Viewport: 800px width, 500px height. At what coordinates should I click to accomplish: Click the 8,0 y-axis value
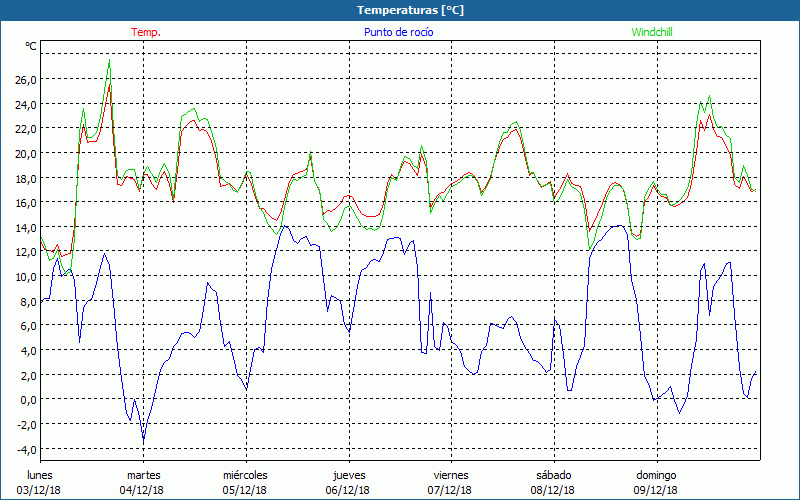pyautogui.click(x=27, y=302)
